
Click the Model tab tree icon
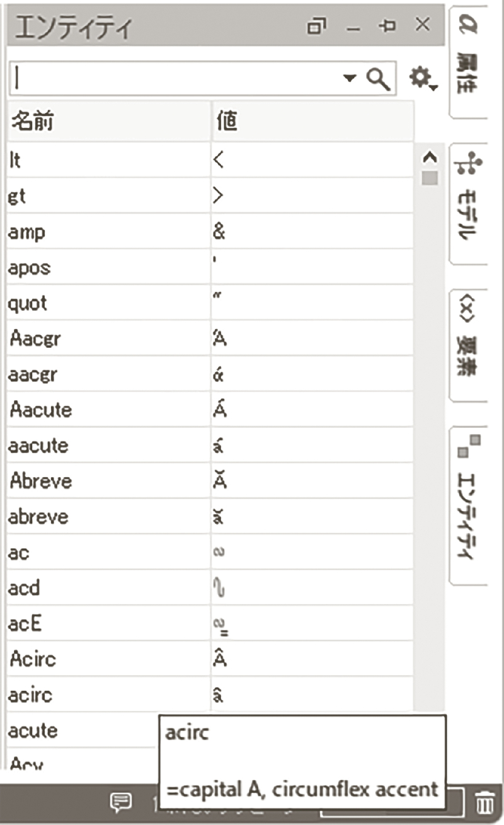click(469, 164)
